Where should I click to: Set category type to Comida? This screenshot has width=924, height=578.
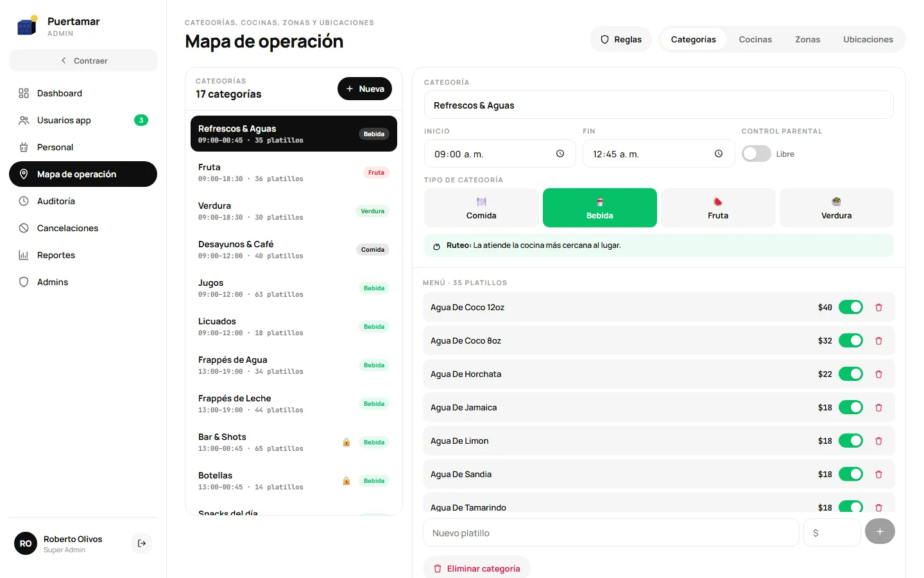point(481,208)
